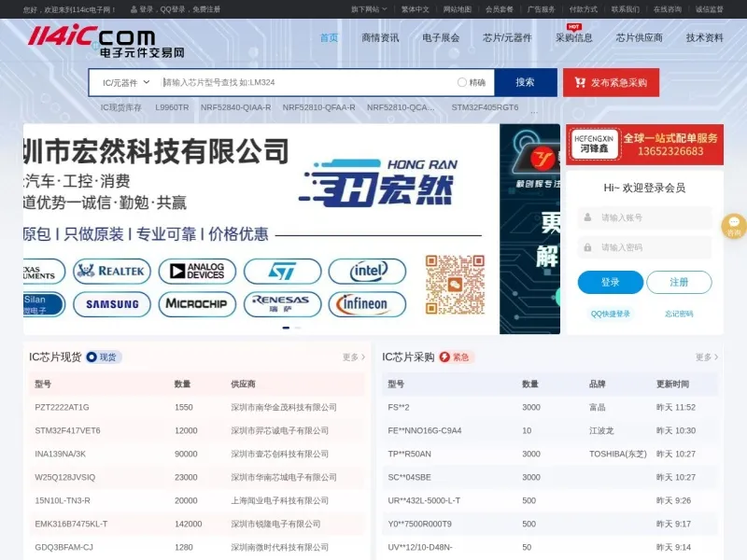Open the IC/元器件 search category dropdown
Image resolution: width=747 pixels, height=560 pixels.
click(x=126, y=82)
